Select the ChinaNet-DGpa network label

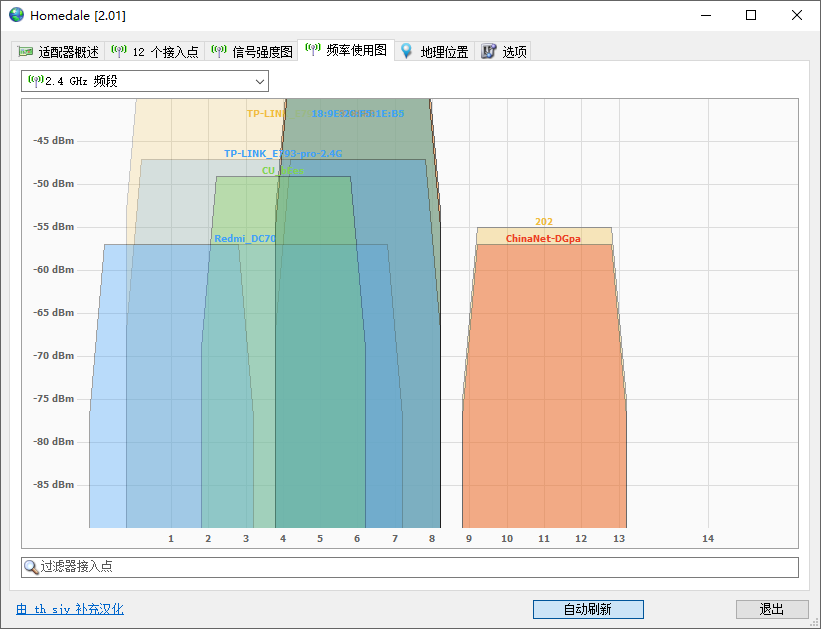click(x=543, y=239)
